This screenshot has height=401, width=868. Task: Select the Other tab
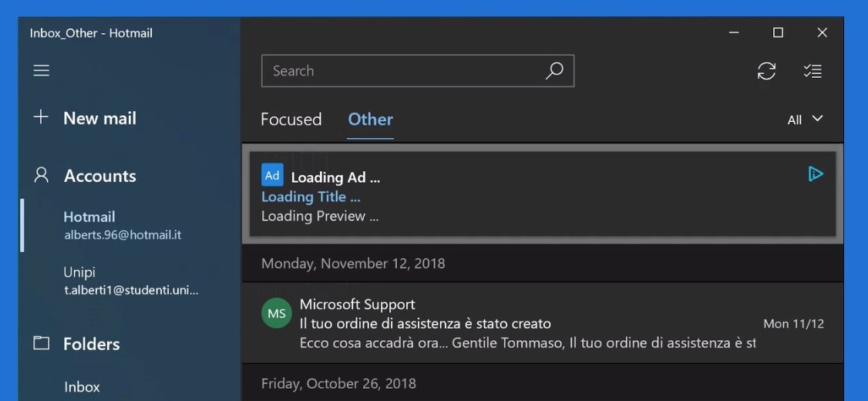coord(370,120)
